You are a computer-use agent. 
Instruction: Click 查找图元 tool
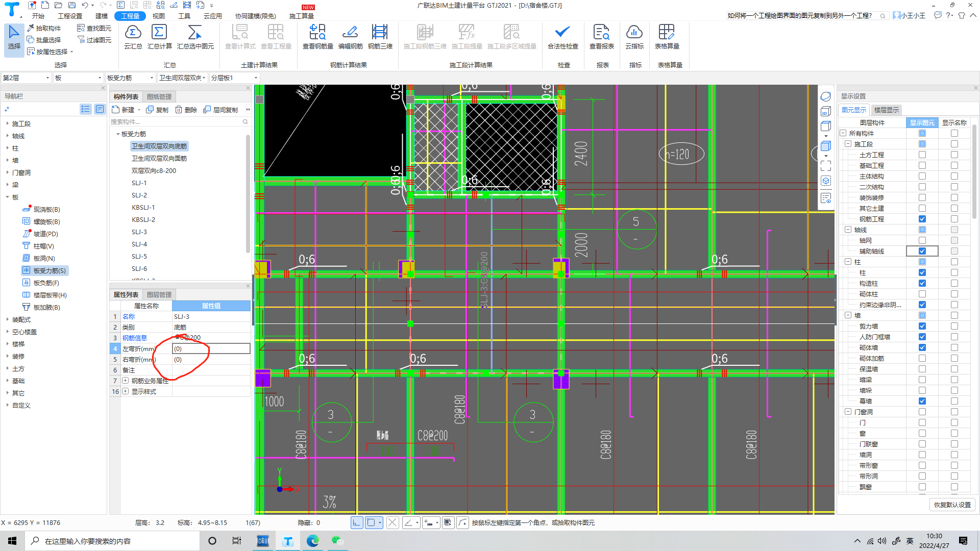[x=94, y=28]
